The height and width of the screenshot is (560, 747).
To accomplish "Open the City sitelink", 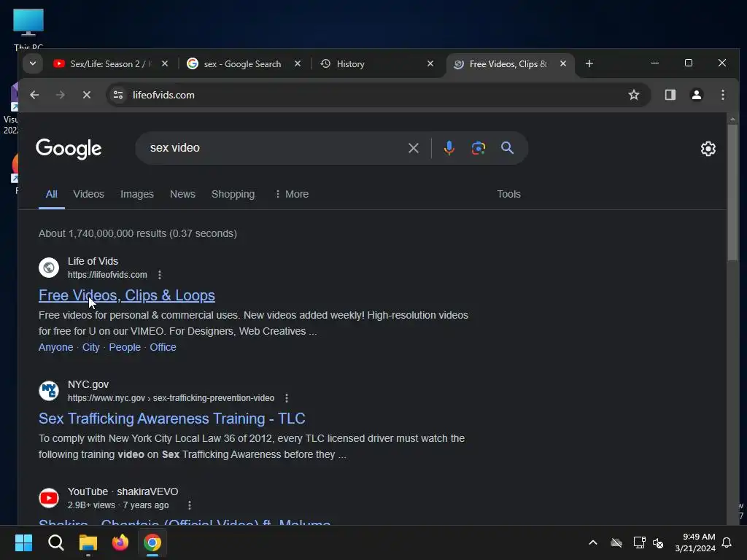I will click(x=91, y=348).
